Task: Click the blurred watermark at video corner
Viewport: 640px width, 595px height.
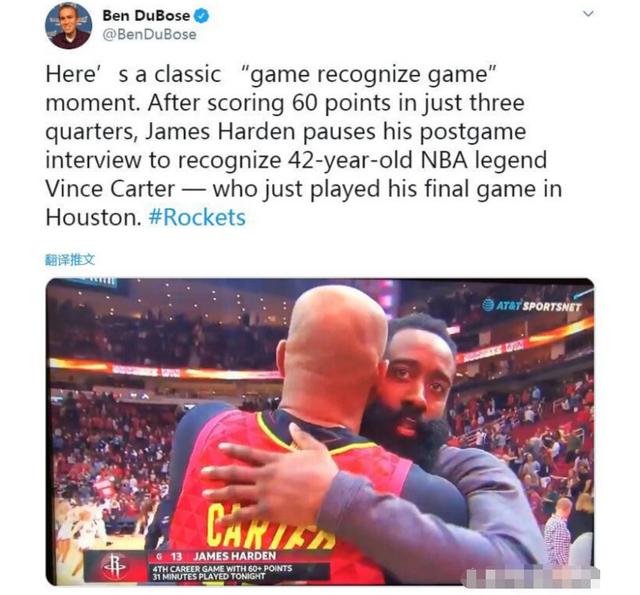Action: [530, 576]
